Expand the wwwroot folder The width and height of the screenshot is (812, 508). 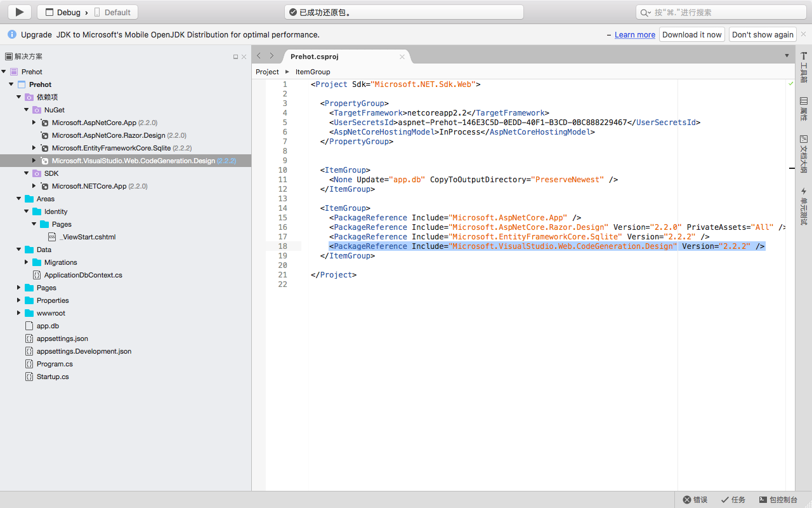pyautogui.click(x=19, y=313)
